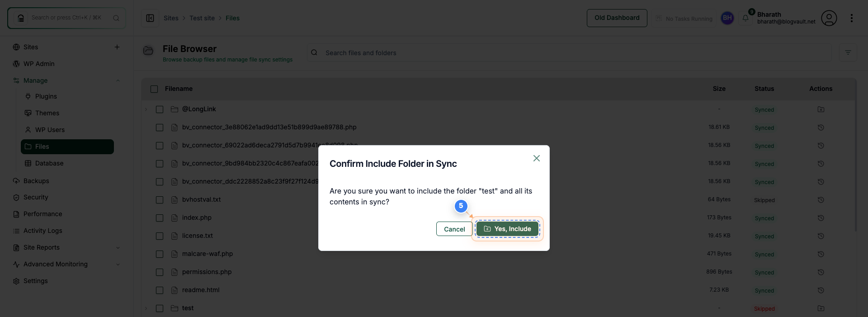Click history icon for readme.html row
Screen dimensions: 868x317
(821, 290)
